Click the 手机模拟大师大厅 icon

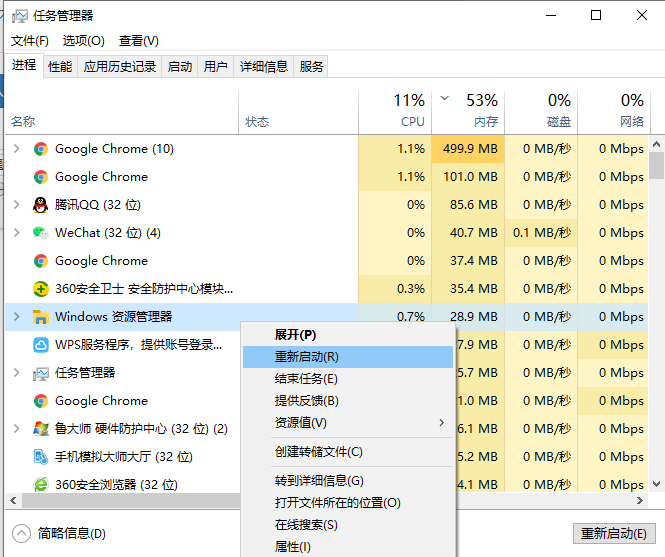tap(41, 457)
